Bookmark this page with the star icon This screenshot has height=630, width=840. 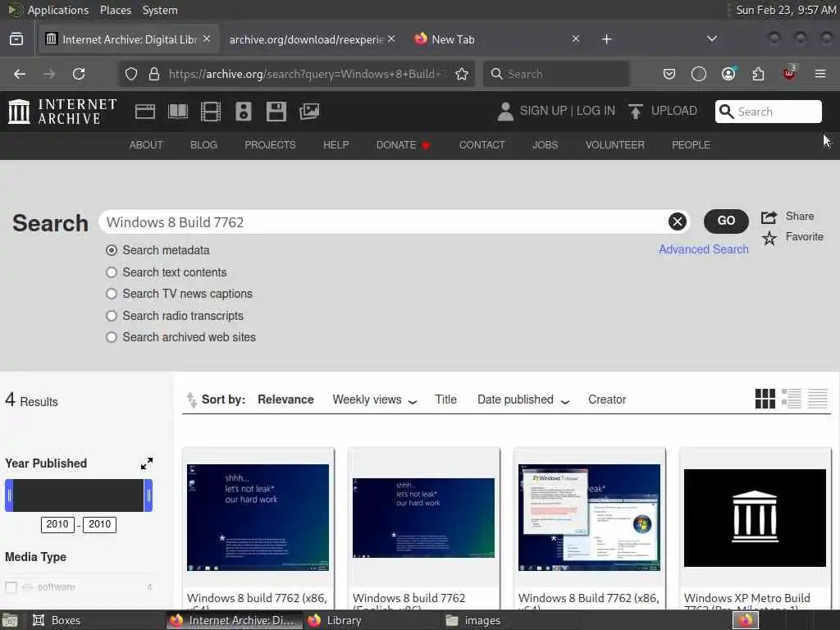pyautogui.click(x=462, y=74)
